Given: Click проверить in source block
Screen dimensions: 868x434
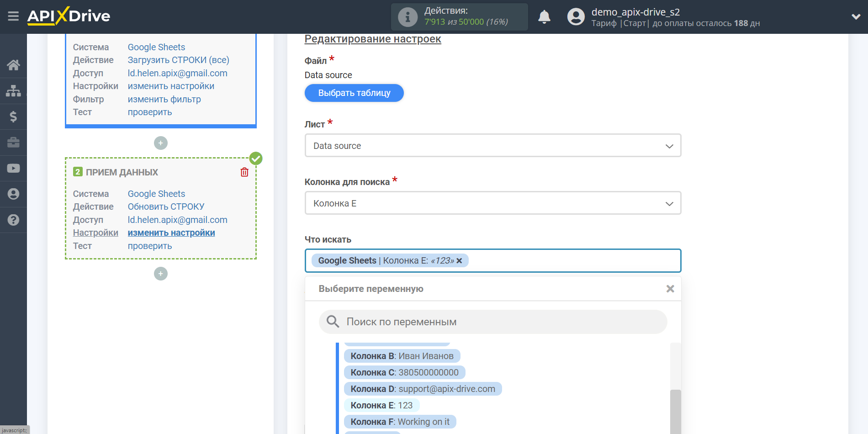Looking at the screenshot, I should (150, 112).
